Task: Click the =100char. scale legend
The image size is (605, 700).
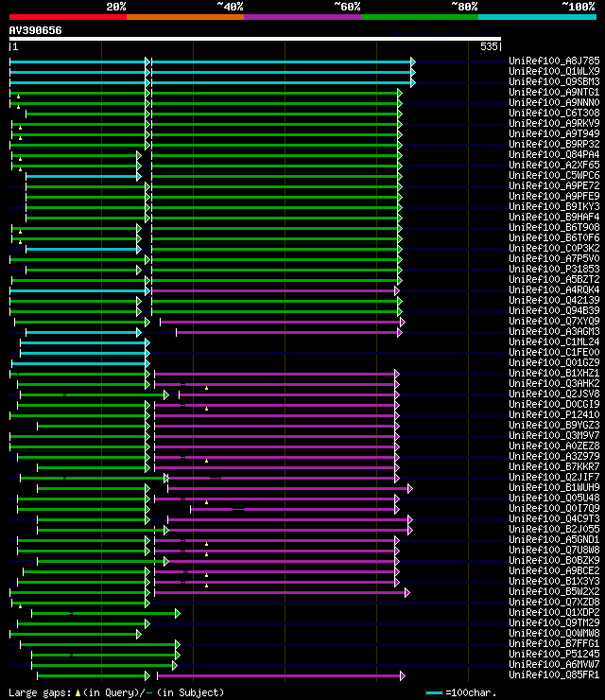Action: click(x=461, y=692)
